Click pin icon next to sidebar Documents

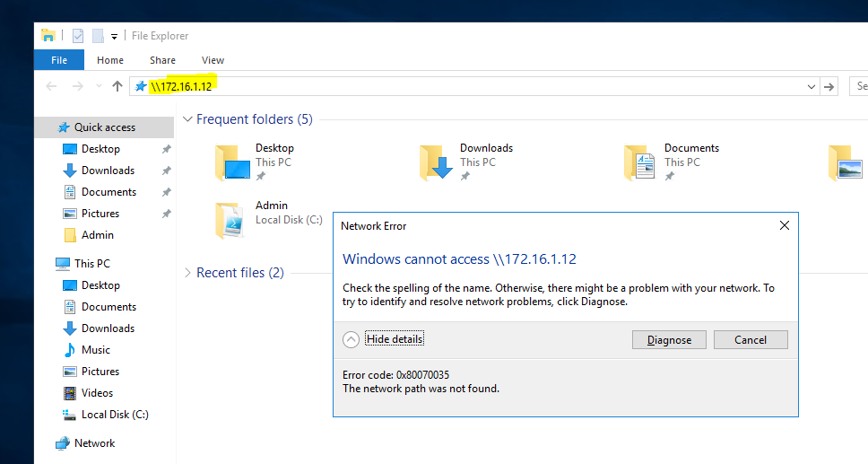(166, 192)
